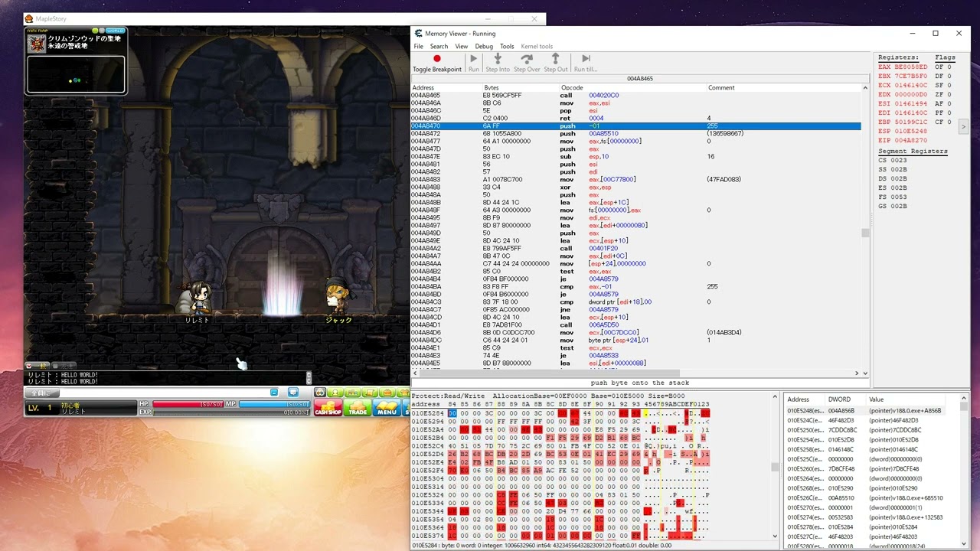
Task: Click the small blue minus chat icon
Action: coord(274,393)
